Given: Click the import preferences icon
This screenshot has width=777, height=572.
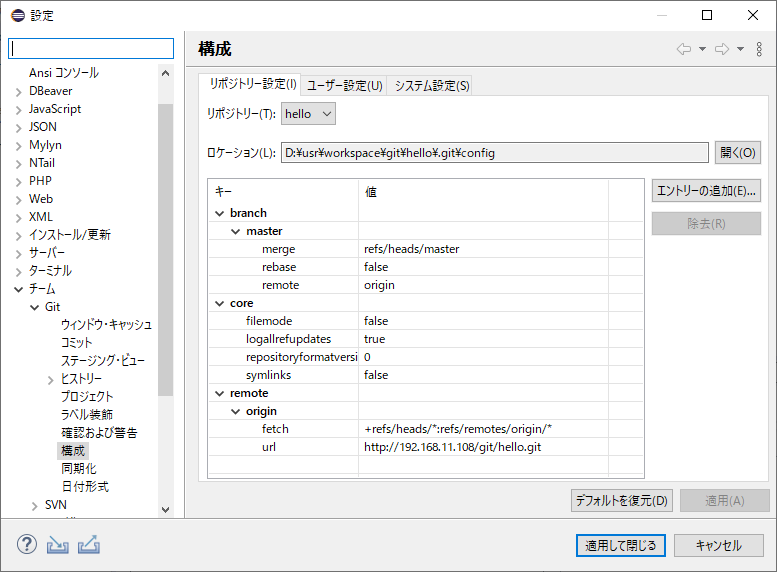Looking at the screenshot, I should pyautogui.click(x=57, y=545).
